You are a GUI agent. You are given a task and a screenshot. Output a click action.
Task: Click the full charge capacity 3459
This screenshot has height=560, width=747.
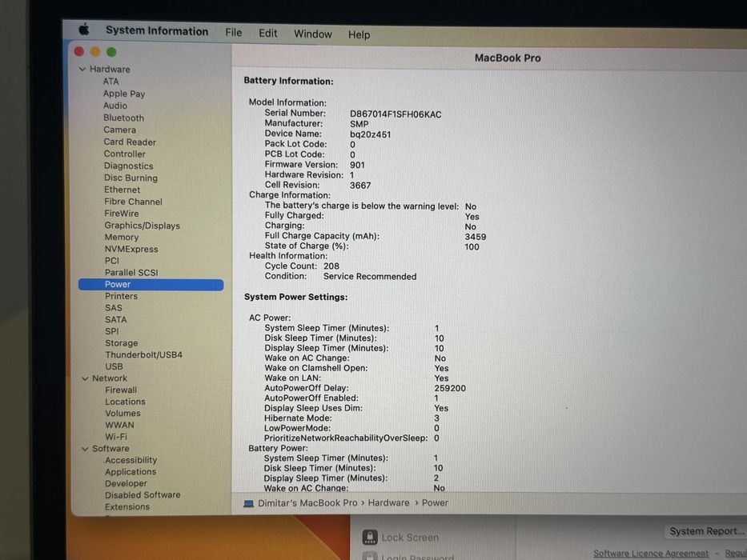(x=476, y=237)
